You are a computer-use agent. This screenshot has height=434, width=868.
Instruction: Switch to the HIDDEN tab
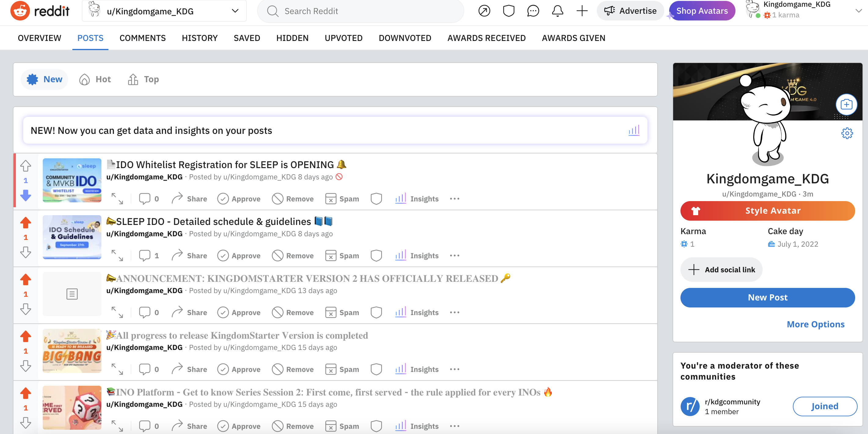[x=293, y=38]
